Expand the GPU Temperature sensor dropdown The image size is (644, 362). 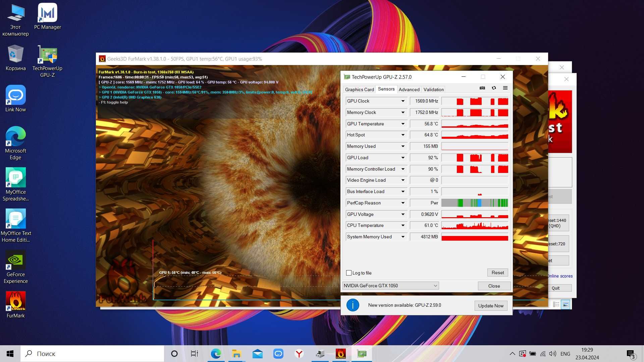403,124
